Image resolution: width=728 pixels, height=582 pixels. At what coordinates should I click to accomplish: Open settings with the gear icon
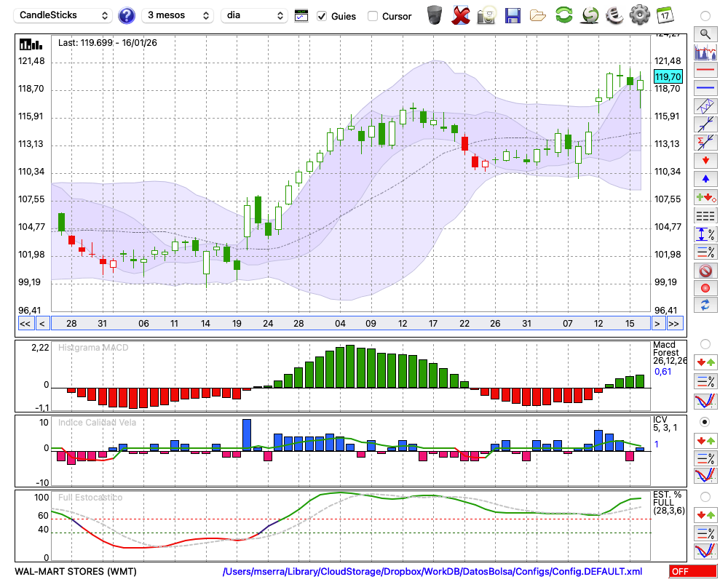coord(640,15)
